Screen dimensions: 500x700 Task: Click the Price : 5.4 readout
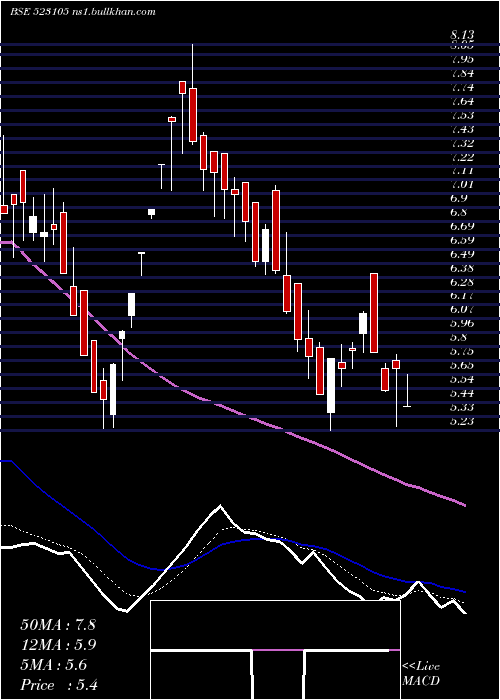(x=59, y=685)
